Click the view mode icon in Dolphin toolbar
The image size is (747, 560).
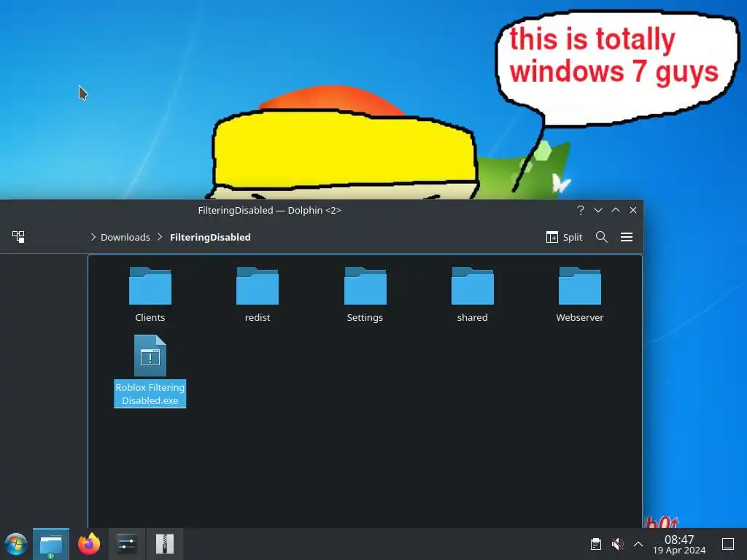click(18, 237)
